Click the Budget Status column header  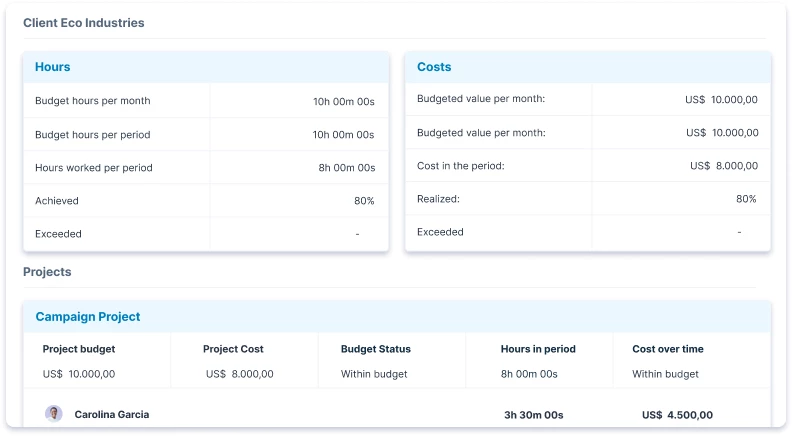[376, 349]
